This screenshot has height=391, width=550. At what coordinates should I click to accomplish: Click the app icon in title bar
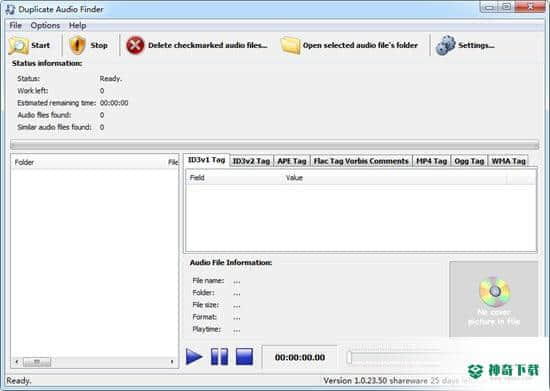click(10, 9)
